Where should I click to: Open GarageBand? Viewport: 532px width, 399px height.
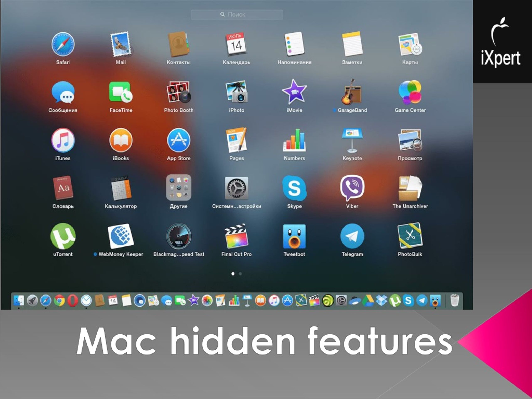click(352, 92)
